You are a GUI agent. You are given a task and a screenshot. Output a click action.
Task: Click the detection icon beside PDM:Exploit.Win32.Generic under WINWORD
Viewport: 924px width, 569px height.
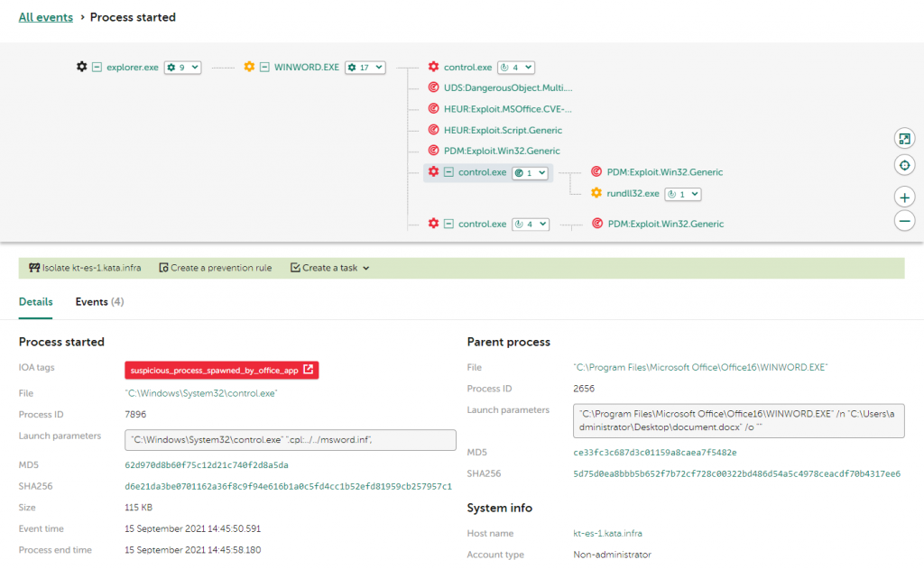(x=434, y=151)
